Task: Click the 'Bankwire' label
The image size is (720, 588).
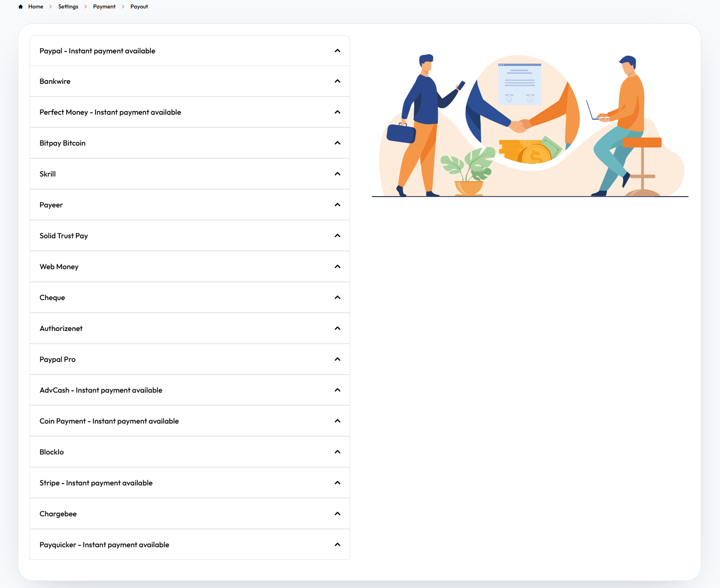Action: (55, 81)
